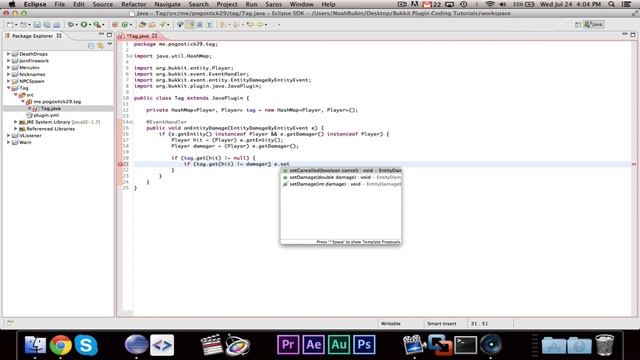Open the Package Explorer view menu arrow

(110, 44)
